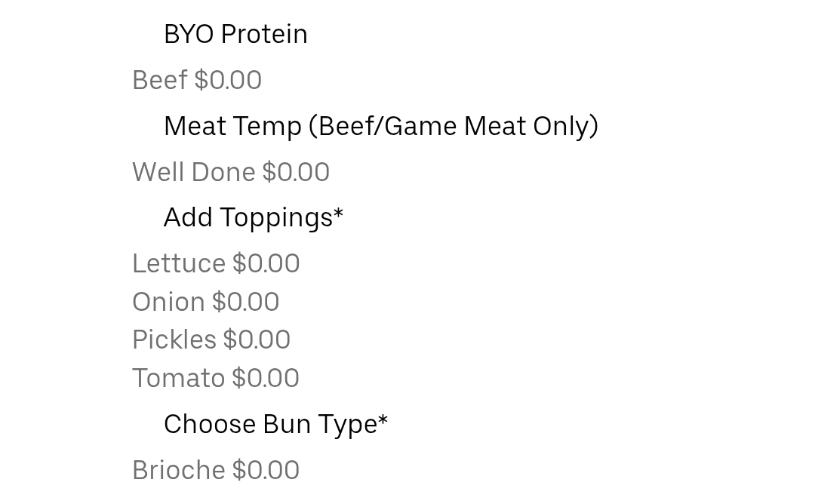Click the $0.00 price beside Onion
The height and width of the screenshot is (504, 815).
[x=246, y=302]
